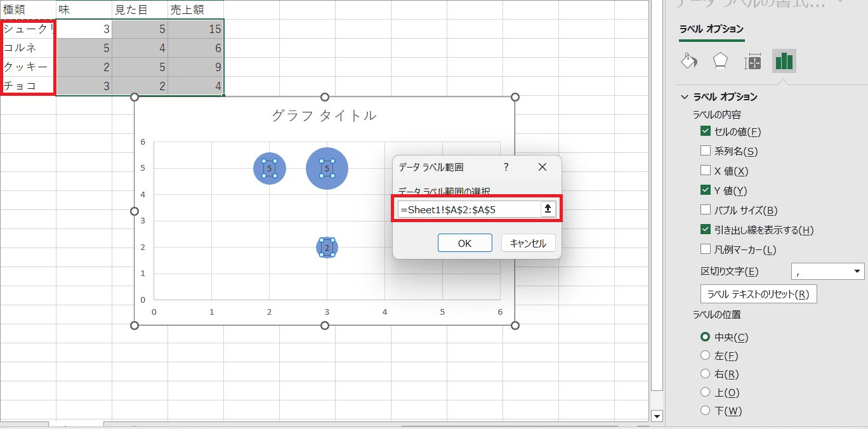This screenshot has width=868, height=429.
Task: Switch to ラベル オプション tab
Action: [x=711, y=29]
